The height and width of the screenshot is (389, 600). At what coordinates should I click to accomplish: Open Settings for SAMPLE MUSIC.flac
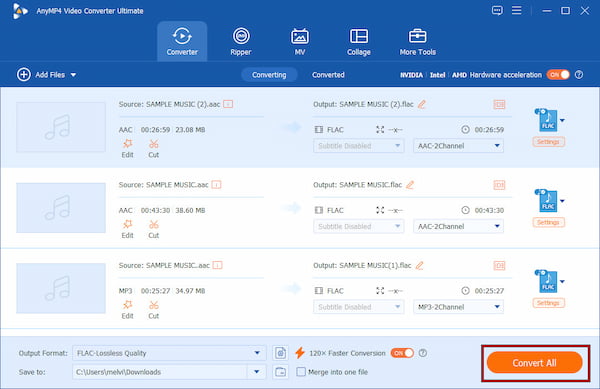tap(548, 223)
